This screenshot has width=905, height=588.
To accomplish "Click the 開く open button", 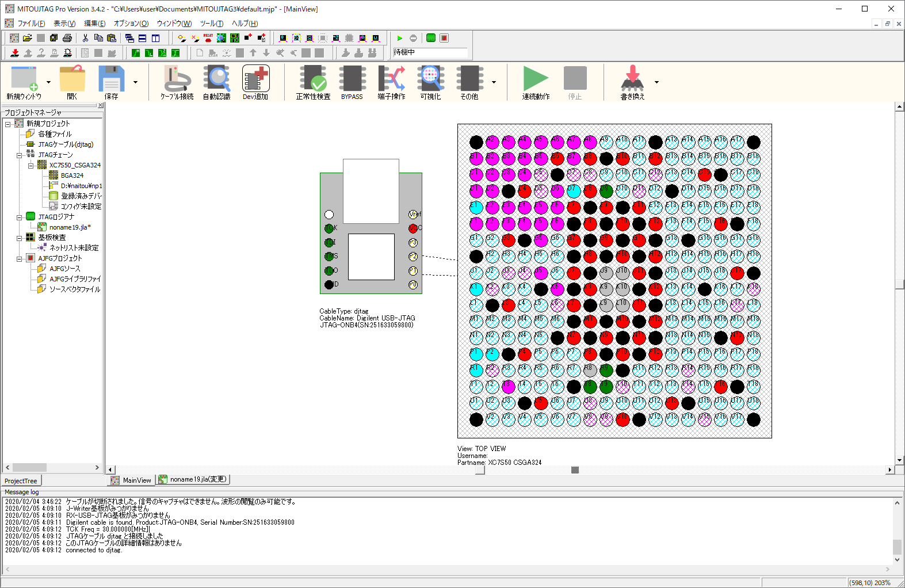I will click(72, 82).
